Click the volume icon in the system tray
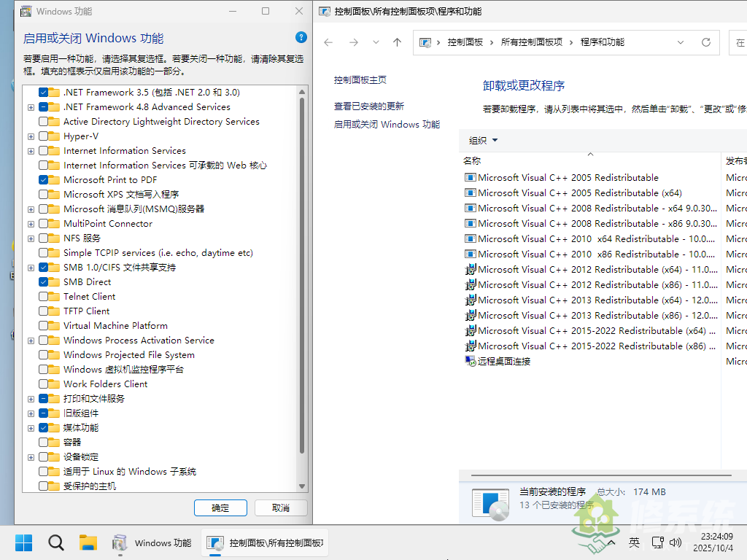 tap(675, 542)
